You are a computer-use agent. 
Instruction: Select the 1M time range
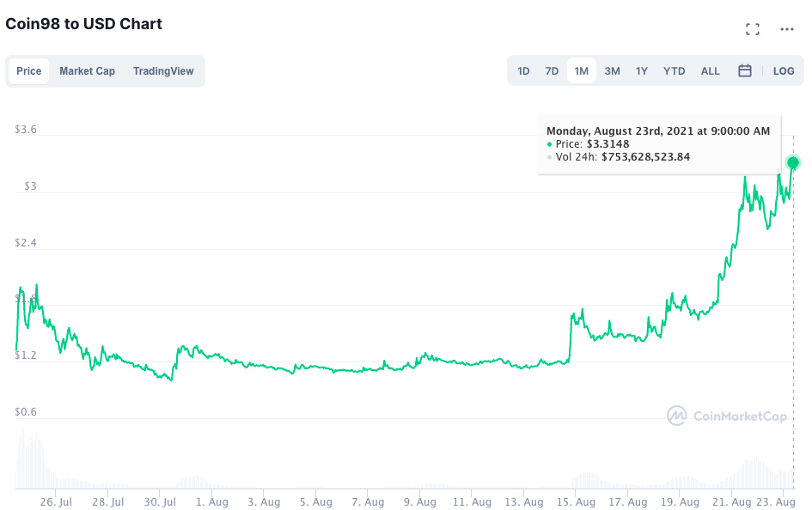click(x=582, y=71)
